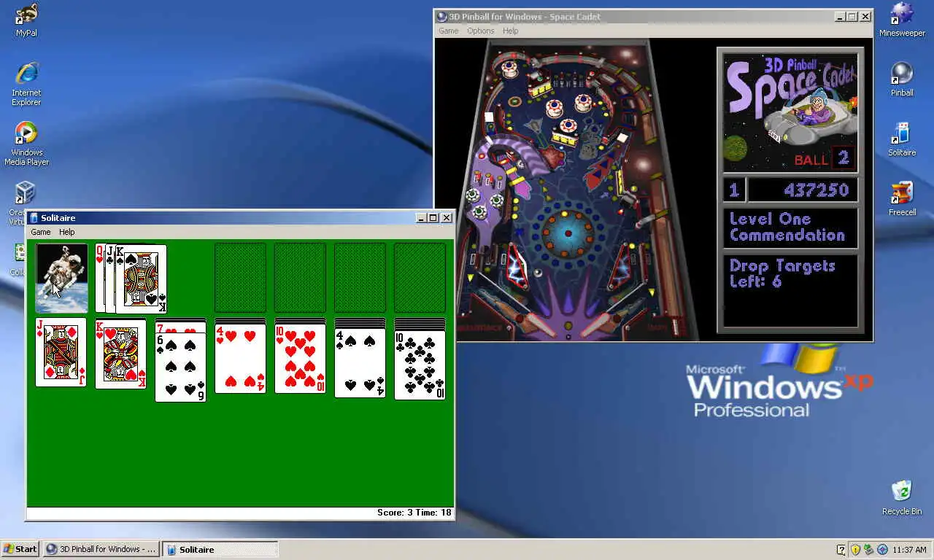
Task: Click the help tray icon with question mark
Action: [x=841, y=549]
